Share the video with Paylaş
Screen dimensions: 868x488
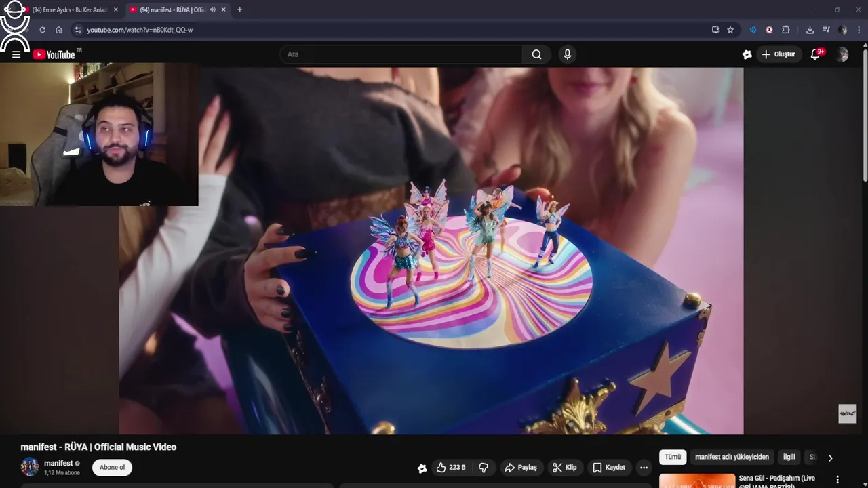tap(521, 468)
